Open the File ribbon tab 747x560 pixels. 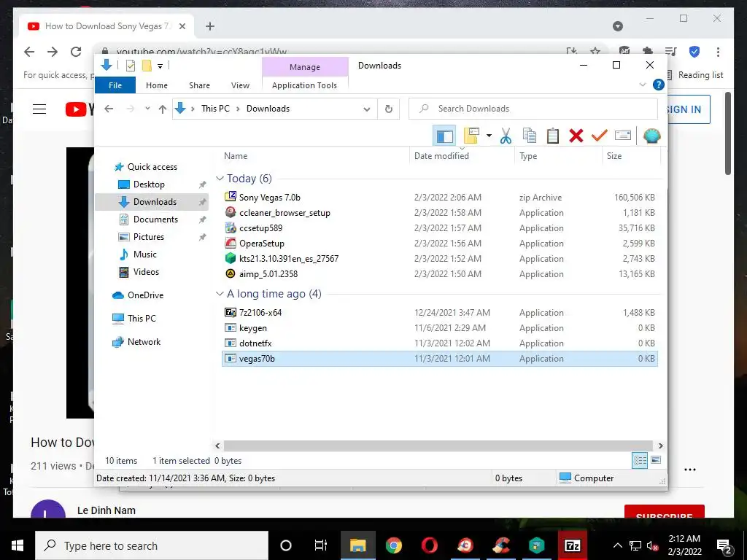(x=115, y=85)
